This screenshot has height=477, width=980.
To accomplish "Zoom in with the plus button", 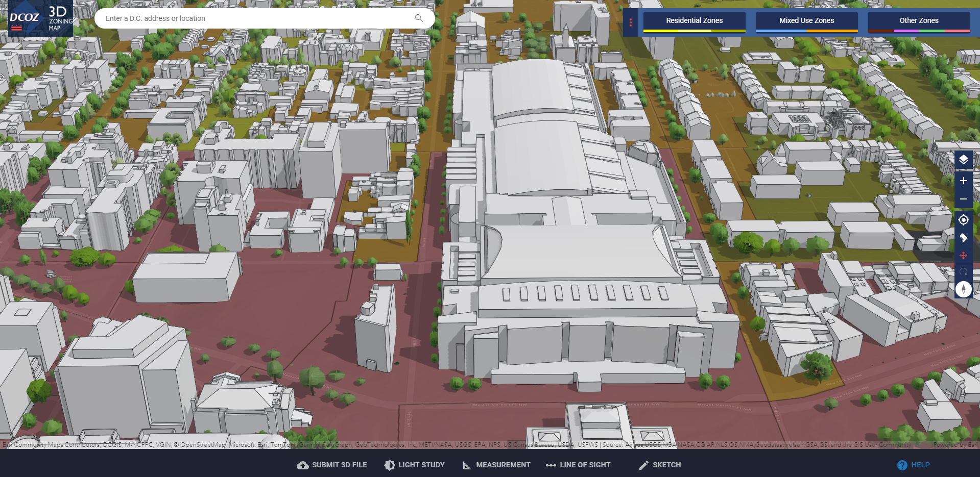I will [x=963, y=181].
